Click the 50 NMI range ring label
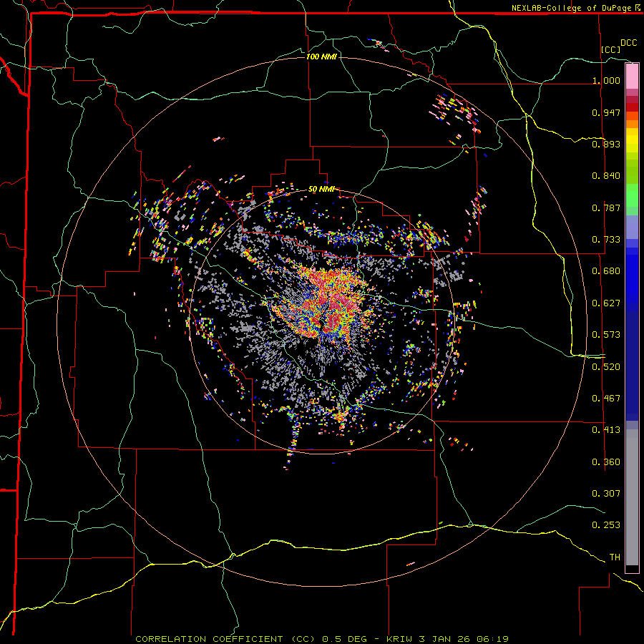644x644 pixels. [x=321, y=189]
